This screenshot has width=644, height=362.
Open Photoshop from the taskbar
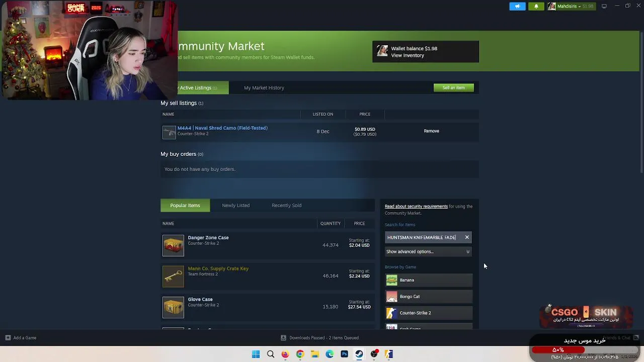coord(344,354)
